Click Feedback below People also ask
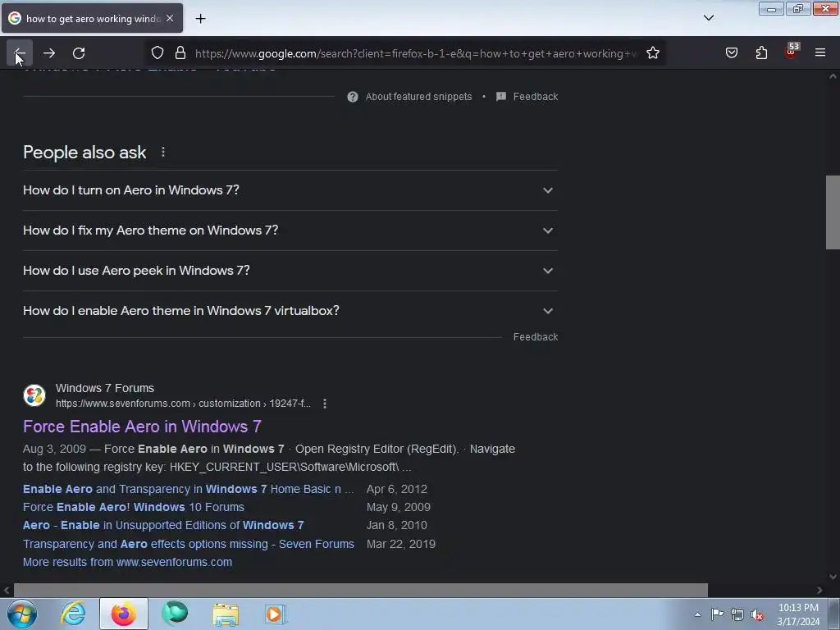This screenshot has height=630, width=840. click(535, 337)
